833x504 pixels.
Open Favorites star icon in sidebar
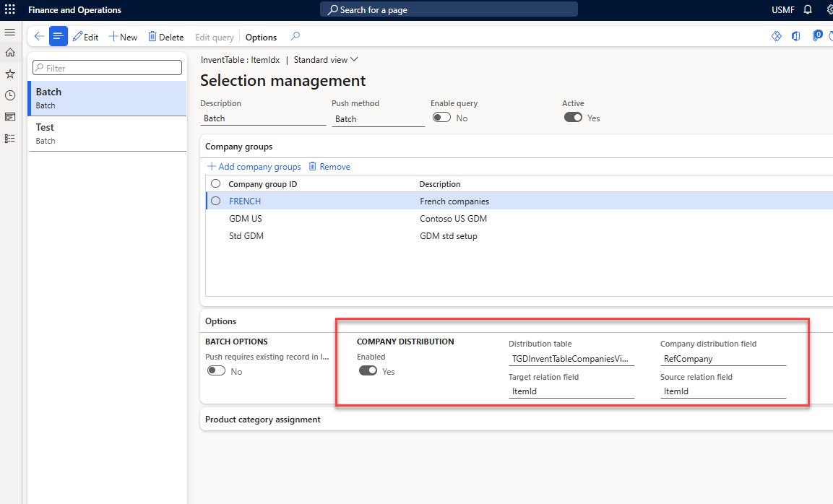10,74
